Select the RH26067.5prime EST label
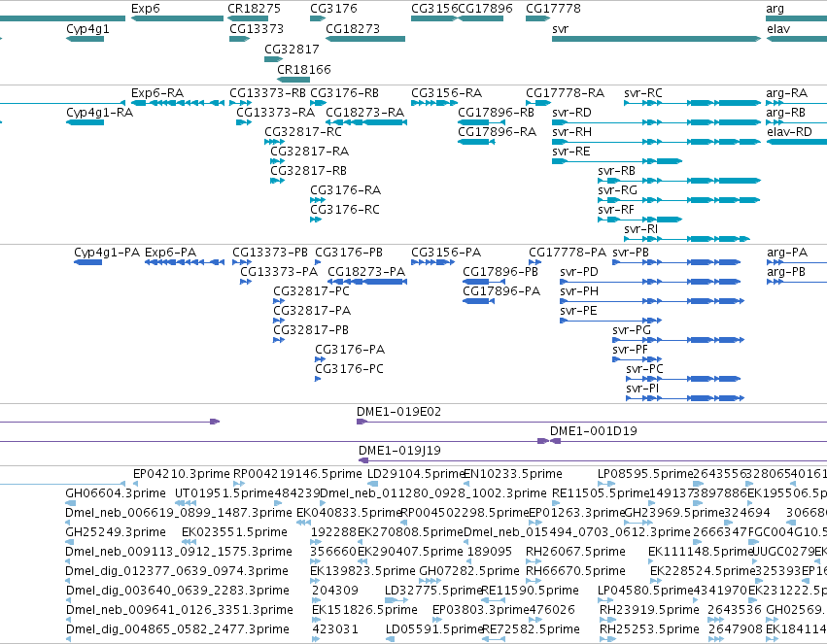Screen dimensions: 827x644 [x=575, y=552]
